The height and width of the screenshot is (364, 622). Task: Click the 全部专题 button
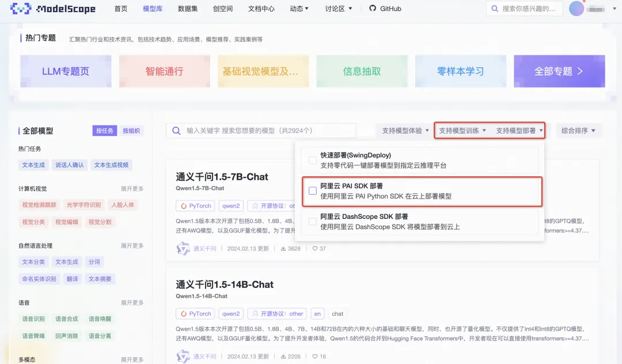click(559, 71)
